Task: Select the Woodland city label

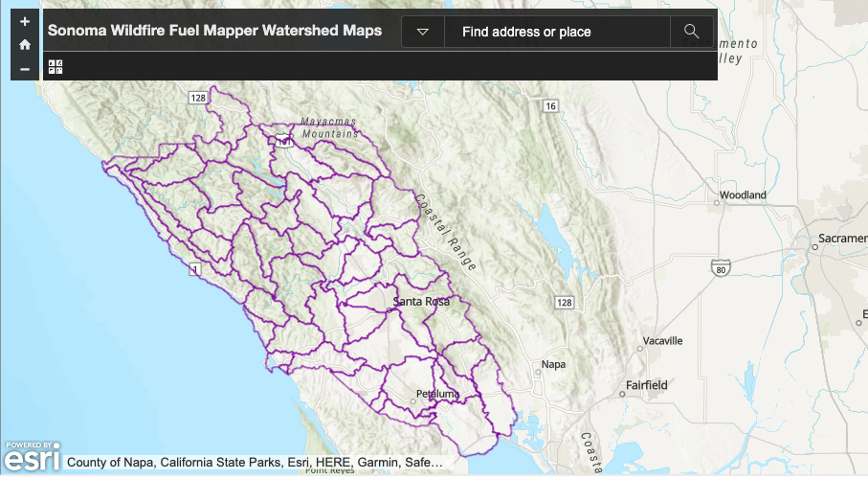Action: 743,195
